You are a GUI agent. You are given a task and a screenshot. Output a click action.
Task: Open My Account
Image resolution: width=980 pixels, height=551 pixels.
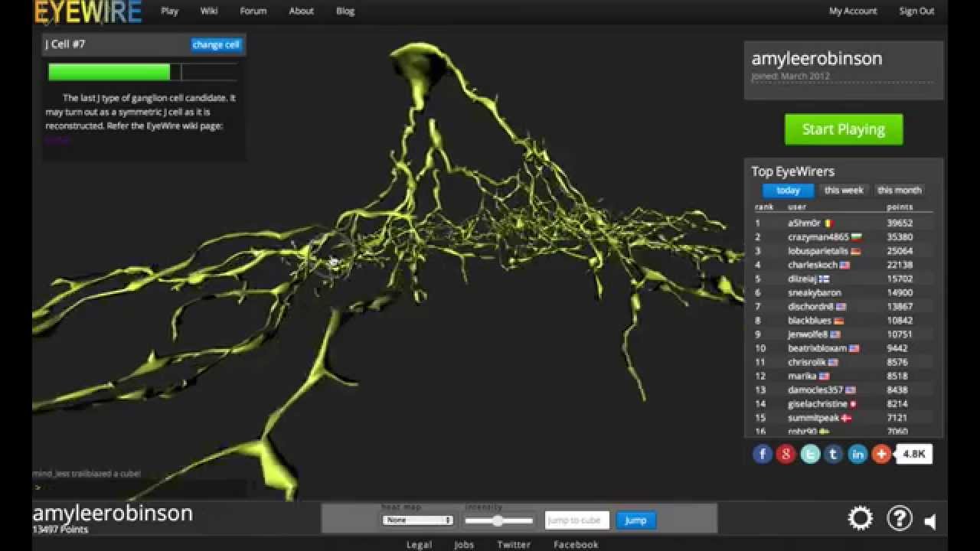(x=853, y=11)
